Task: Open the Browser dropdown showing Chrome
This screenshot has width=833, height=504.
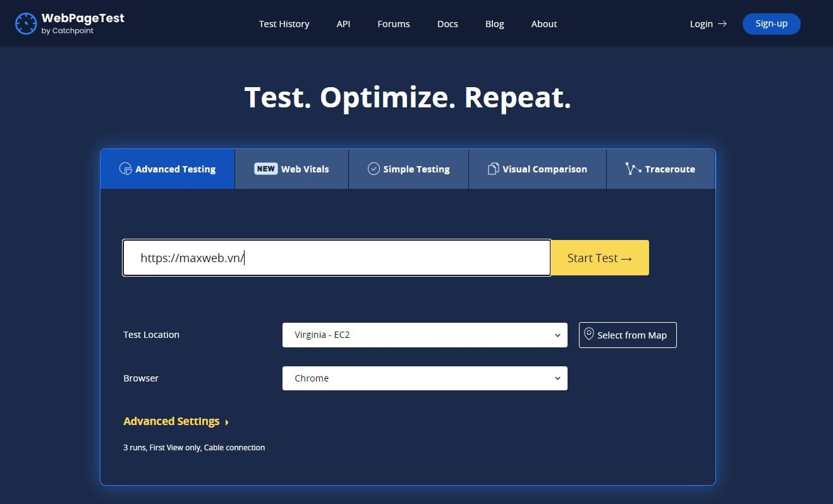Action: tap(425, 378)
